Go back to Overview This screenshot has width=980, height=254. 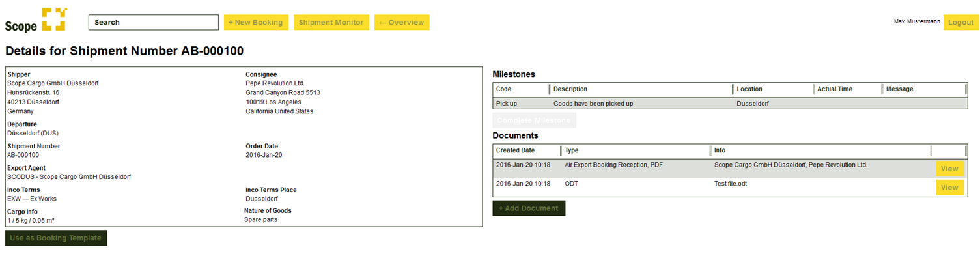point(402,22)
